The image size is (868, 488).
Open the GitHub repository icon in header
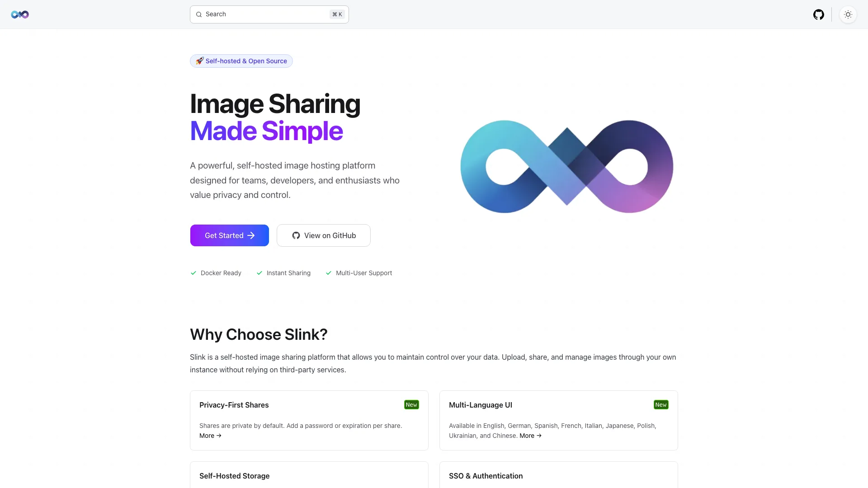pyautogui.click(x=818, y=14)
